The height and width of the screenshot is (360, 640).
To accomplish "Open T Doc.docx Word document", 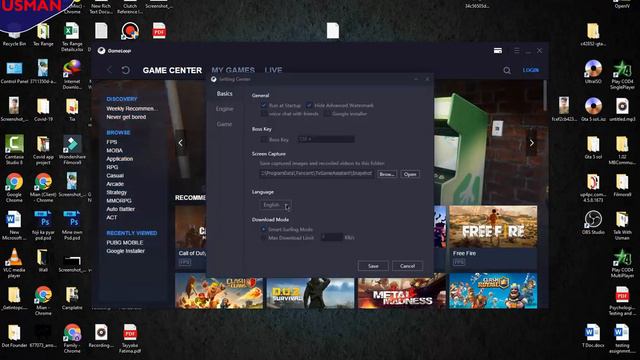I will point(593,336).
